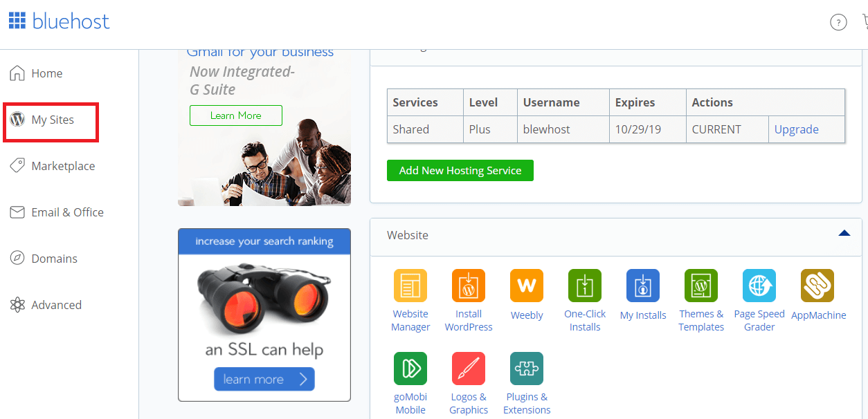This screenshot has width=868, height=419.
Task: Open the Weebly icon
Action: click(527, 286)
